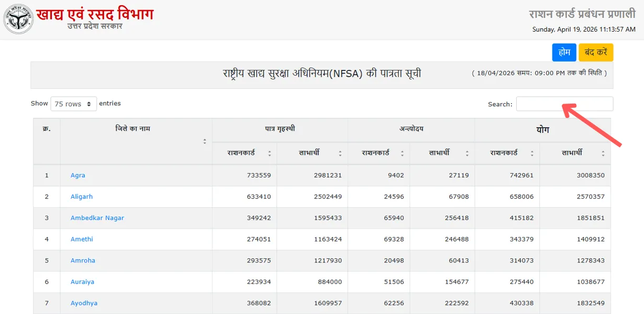This screenshot has width=644, height=314.
Task: Go to the Amroha district link
Action: tap(83, 260)
